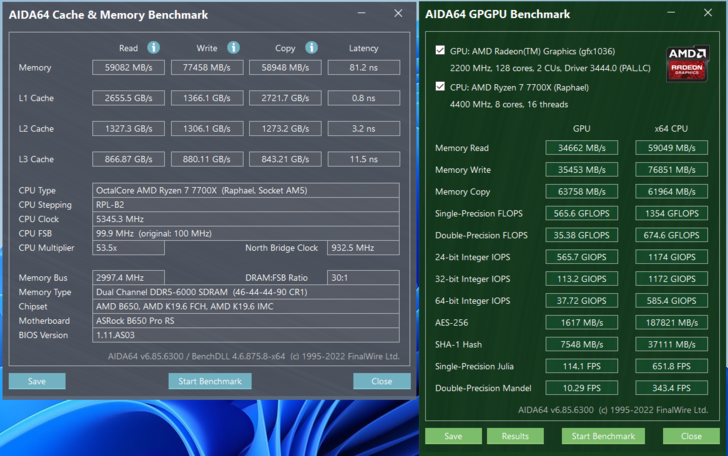
Task: Close Cache & Memory Benchmark via title bar X
Action: tap(398, 14)
